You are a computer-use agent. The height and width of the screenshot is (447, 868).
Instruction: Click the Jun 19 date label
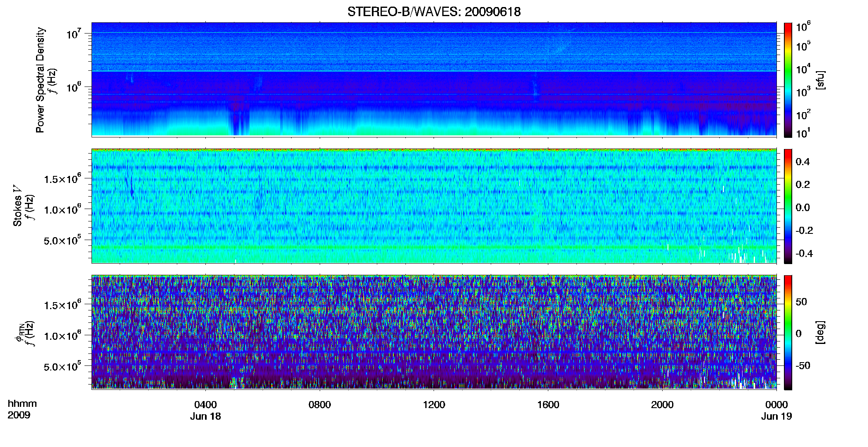(x=776, y=416)
